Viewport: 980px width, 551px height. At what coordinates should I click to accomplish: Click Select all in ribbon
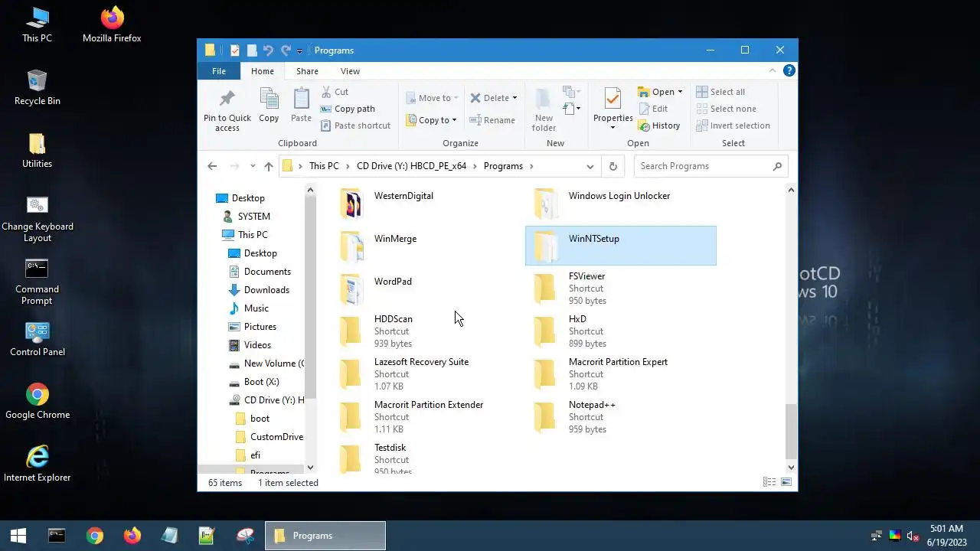point(720,92)
